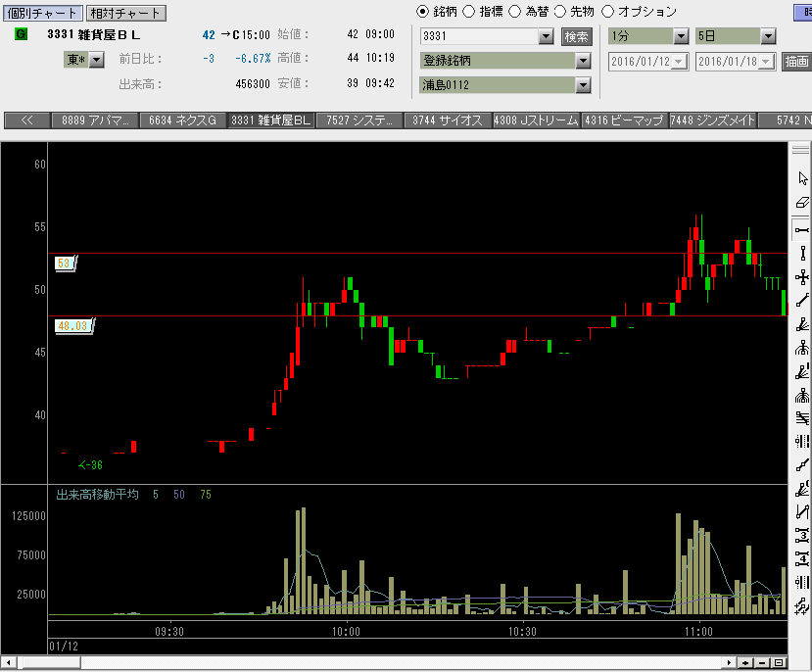Select the first arc drawing tool
This screenshot has width=812, height=672.
coord(802,348)
